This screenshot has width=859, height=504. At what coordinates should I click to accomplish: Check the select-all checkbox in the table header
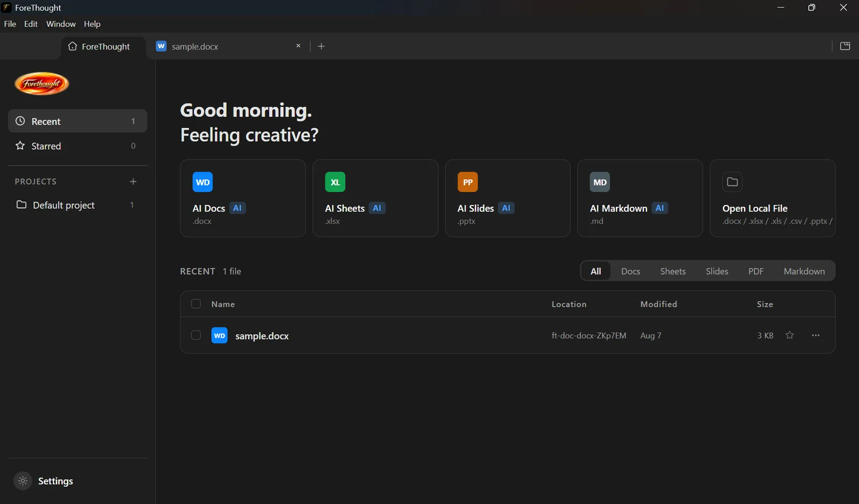point(196,304)
